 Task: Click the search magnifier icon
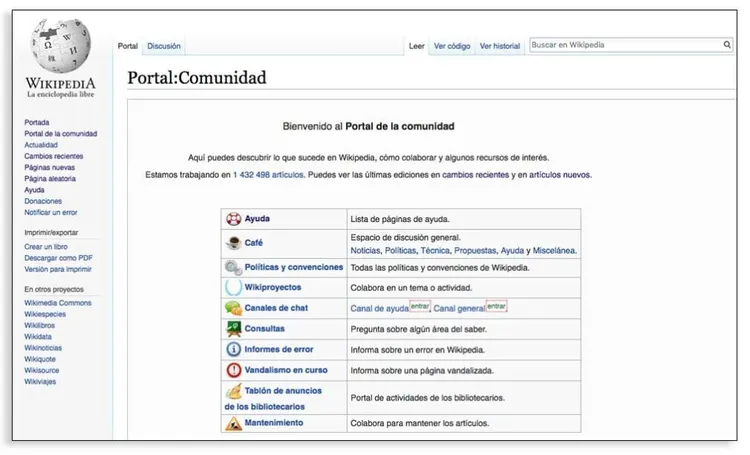(727, 44)
